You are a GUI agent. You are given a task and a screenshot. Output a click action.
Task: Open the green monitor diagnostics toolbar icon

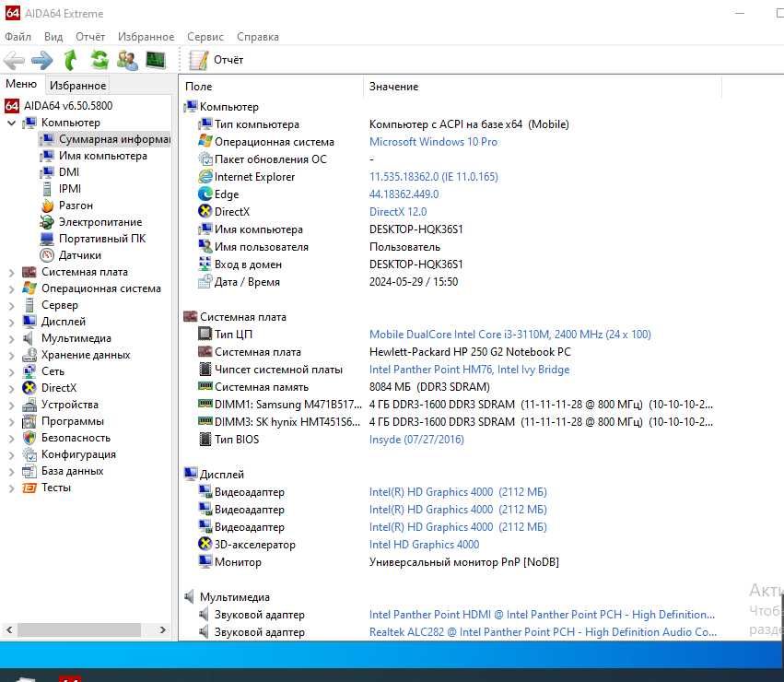coord(156,60)
